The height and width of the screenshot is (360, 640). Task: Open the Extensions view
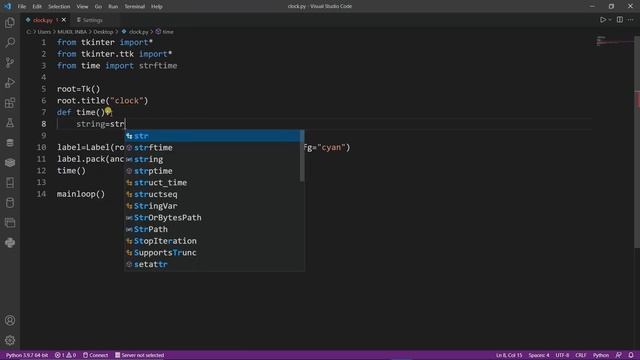click(x=10, y=102)
